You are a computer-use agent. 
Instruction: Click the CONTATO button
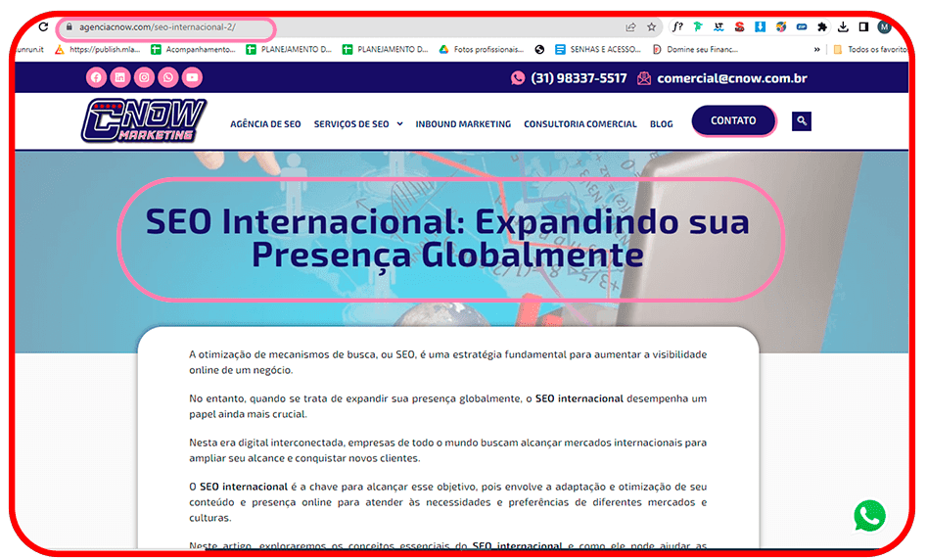733,120
